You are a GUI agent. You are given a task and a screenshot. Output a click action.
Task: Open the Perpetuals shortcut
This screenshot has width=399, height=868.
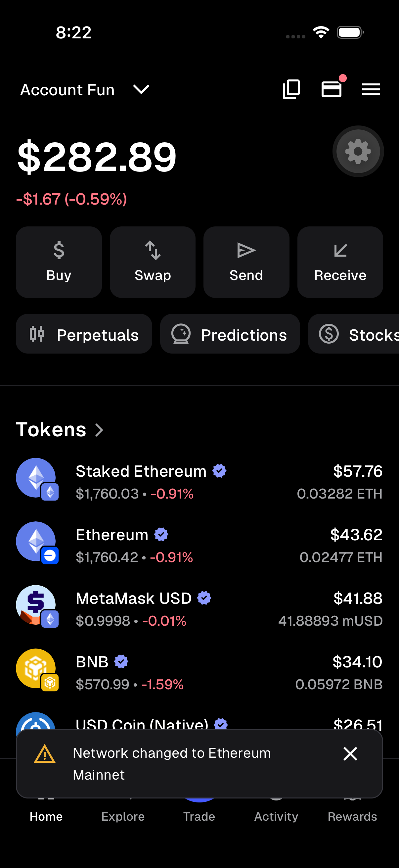[84, 334]
